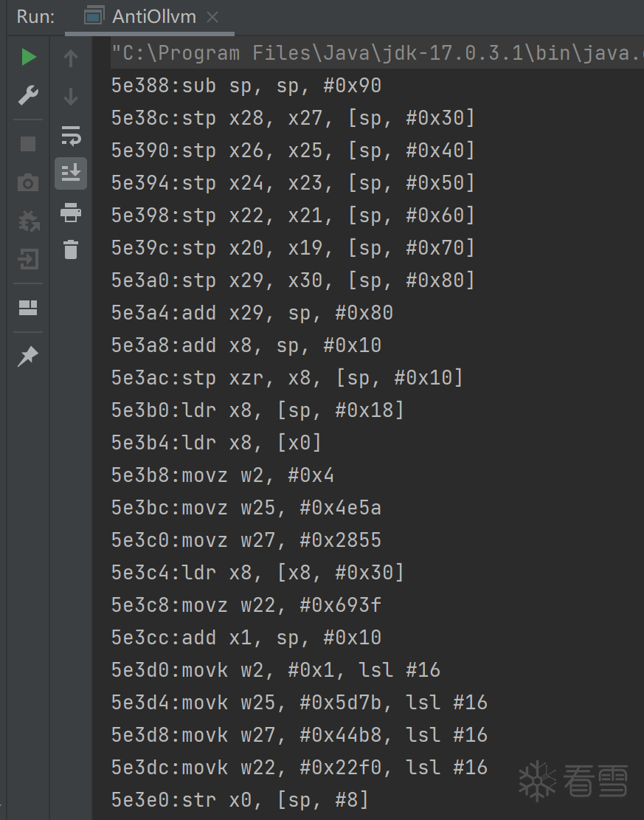
Task: Click the line '5e3bc:movz w25, #0x4e5a'
Action: 246,508
